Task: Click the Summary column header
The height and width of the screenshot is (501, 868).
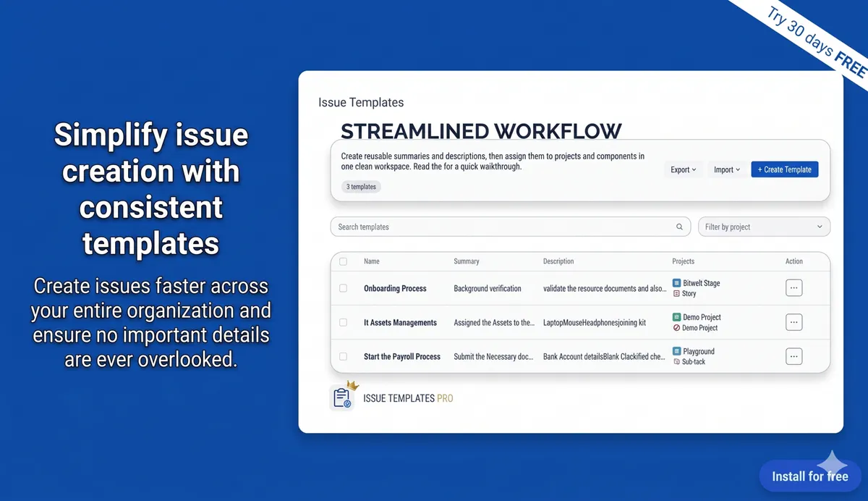Action: pyautogui.click(x=467, y=261)
